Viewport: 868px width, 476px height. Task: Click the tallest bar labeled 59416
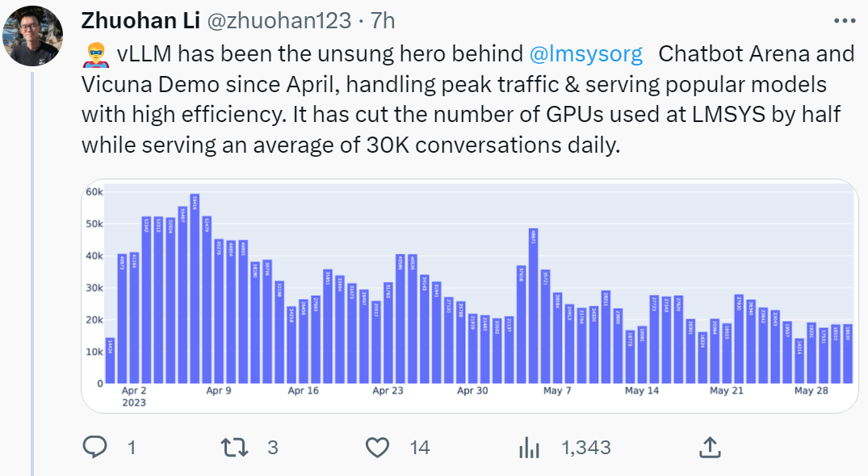pos(195,289)
